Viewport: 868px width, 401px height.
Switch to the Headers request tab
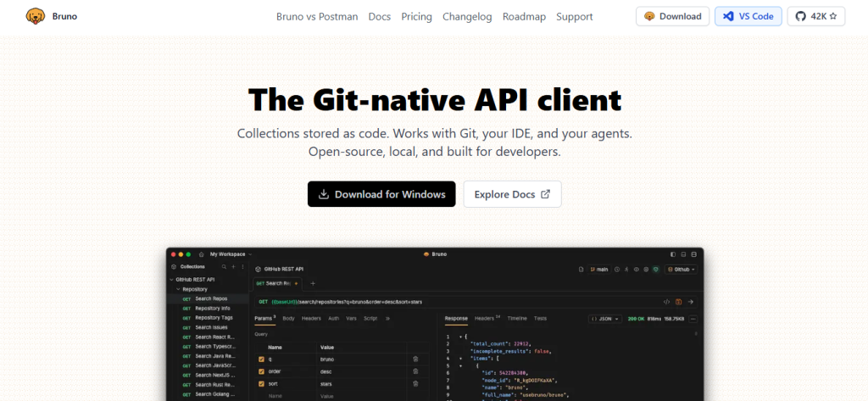click(311, 319)
